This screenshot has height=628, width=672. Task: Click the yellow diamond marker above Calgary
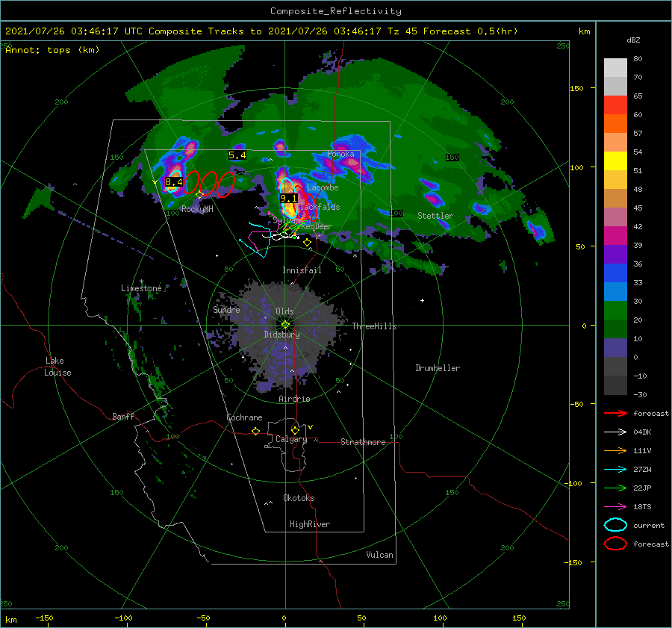pyautogui.click(x=295, y=430)
